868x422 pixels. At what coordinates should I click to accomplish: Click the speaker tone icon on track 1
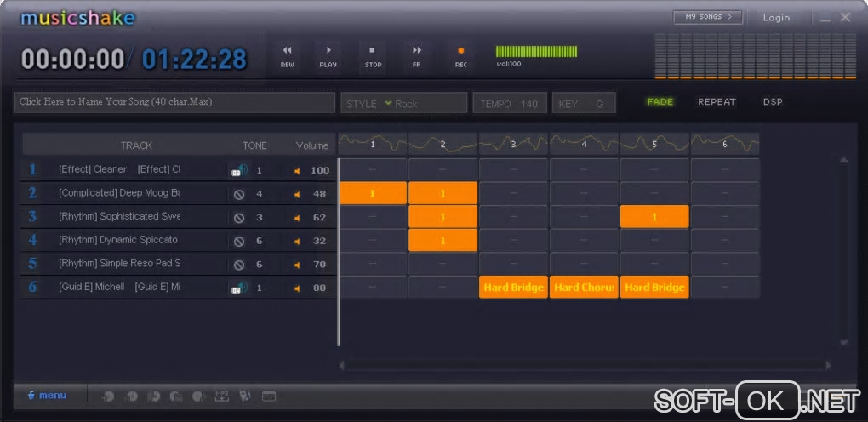pos(239,170)
